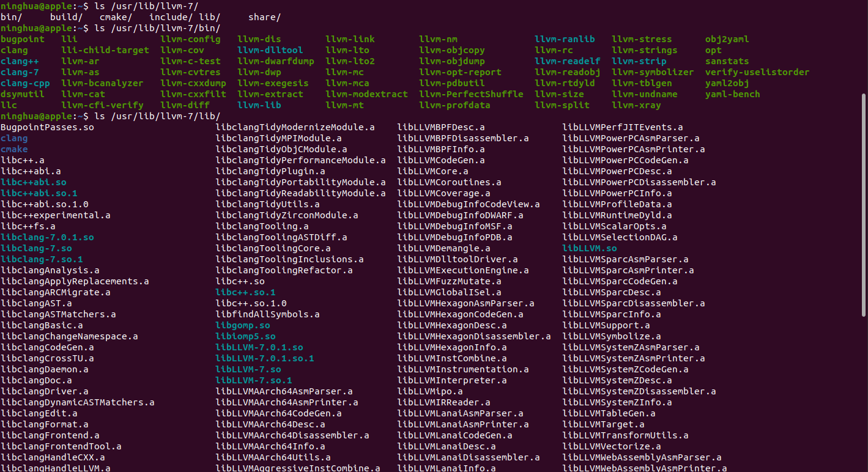
Task: Select the libc++abi.so entry
Action: click(34, 182)
